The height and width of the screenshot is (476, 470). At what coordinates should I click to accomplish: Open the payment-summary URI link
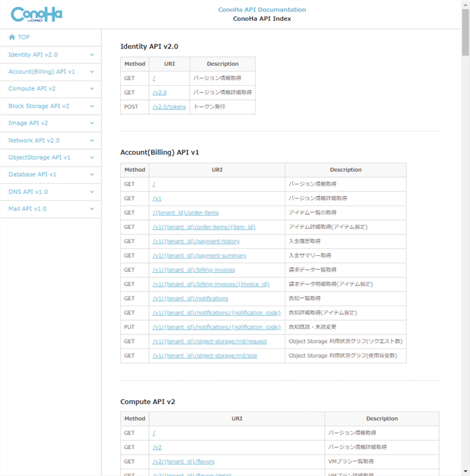[x=199, y=256]
